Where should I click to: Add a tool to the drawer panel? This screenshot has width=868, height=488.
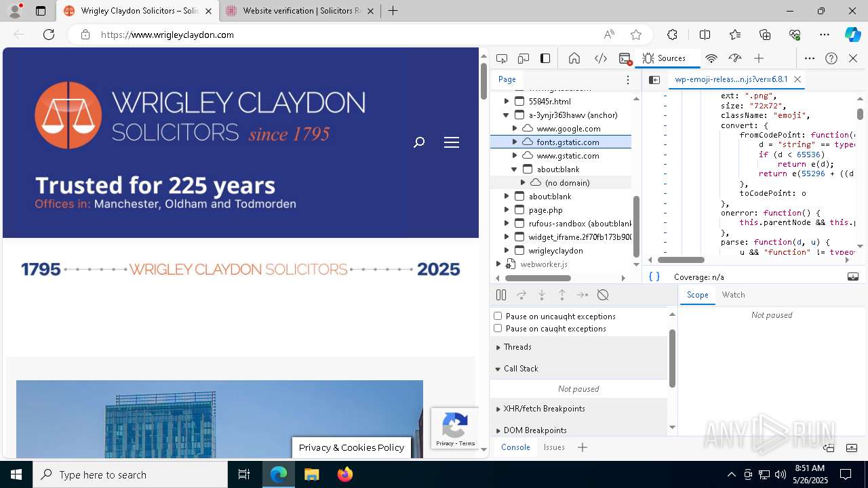(x=582, y=447)
